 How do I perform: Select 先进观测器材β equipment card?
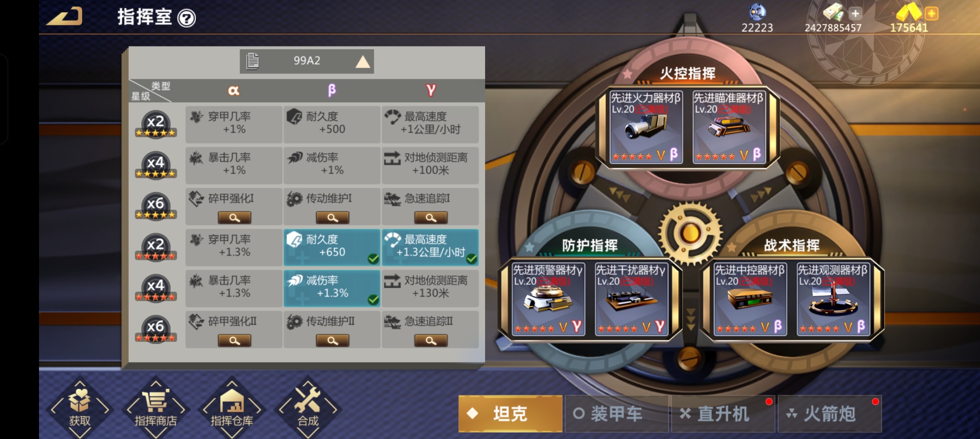[833, 299]
